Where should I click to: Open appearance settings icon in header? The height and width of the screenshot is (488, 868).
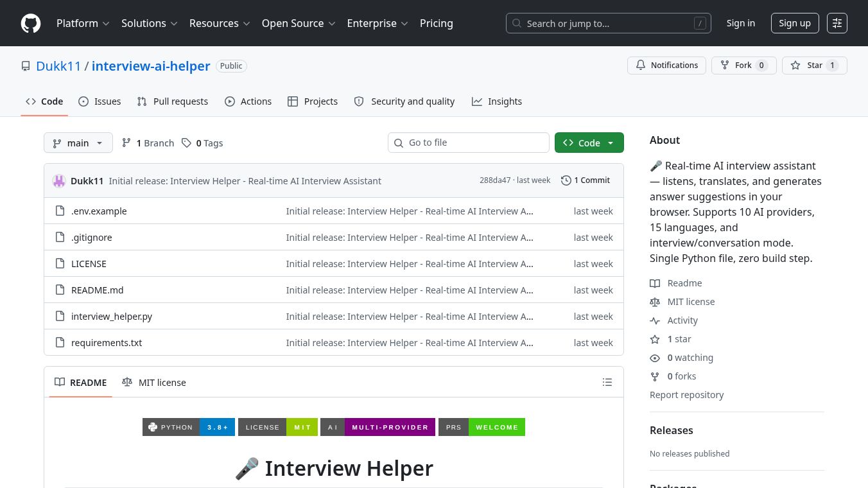click(x=837, y=23)
